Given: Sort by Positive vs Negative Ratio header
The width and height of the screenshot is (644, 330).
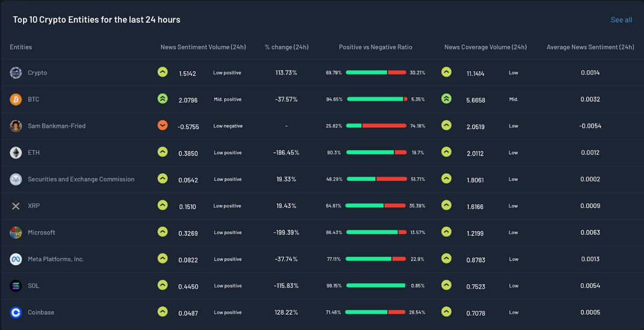Looking at the screenshot, I should pos(376,47).
